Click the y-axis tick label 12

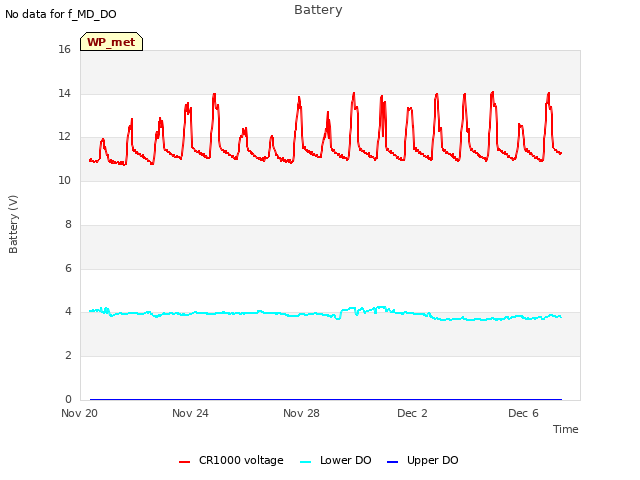pyautogui.click(x=64, y=137)
